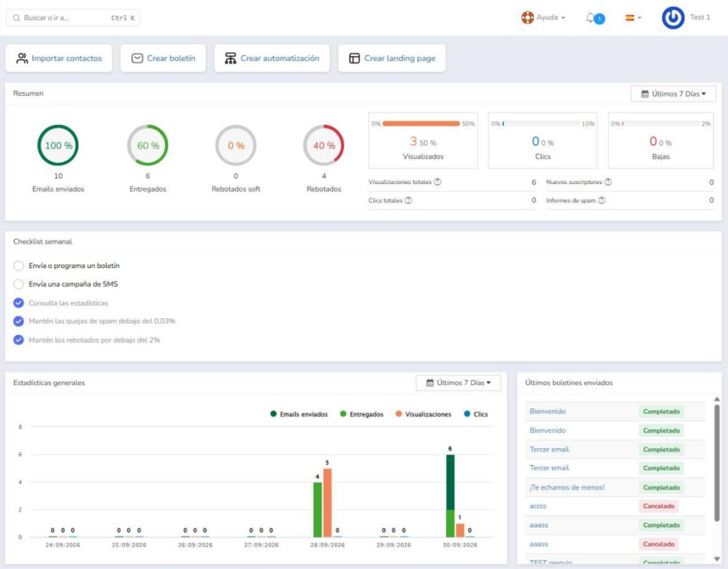Screen dimensions: 728x569
Task: Click help icon beside Nuevos suscriptores
Action: click(x=609, y=182)
